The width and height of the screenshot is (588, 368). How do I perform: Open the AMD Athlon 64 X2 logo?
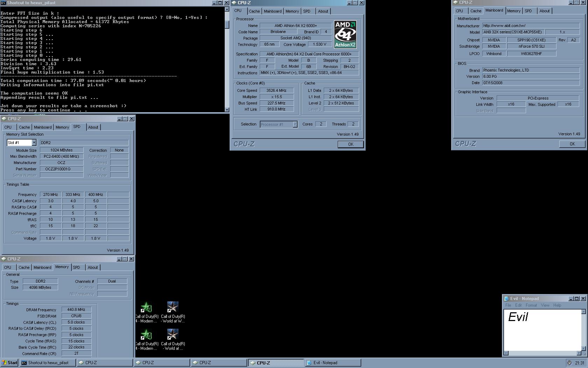tap(345, 34)
